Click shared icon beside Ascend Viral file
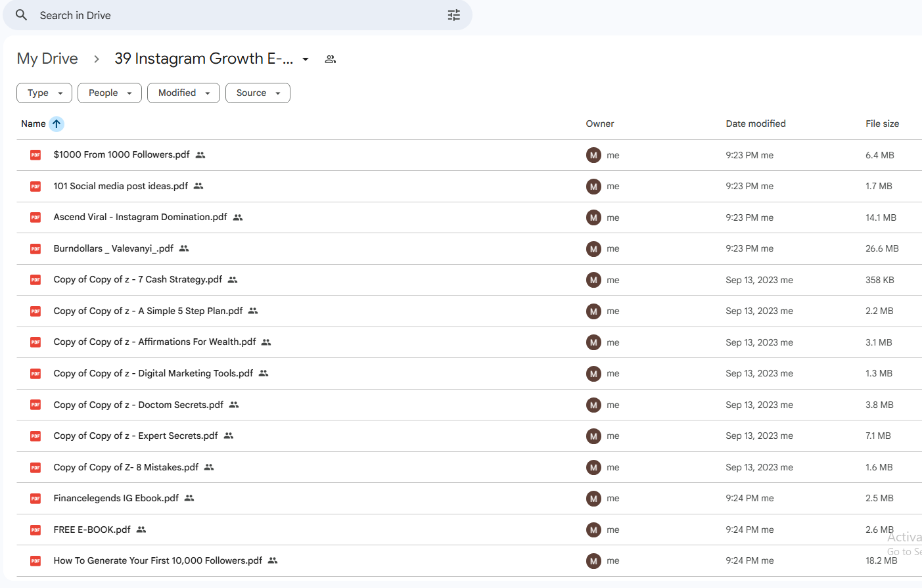Image resolution: width=922 pixels, height=588 pixels. pyautogui.click(x=238, y=217)
